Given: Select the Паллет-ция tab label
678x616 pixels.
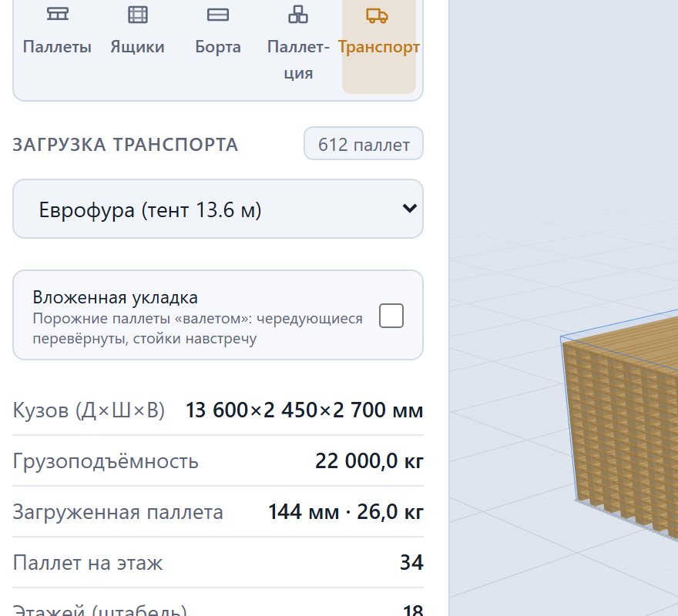Looking at the screenshot, I should point(298,59).
